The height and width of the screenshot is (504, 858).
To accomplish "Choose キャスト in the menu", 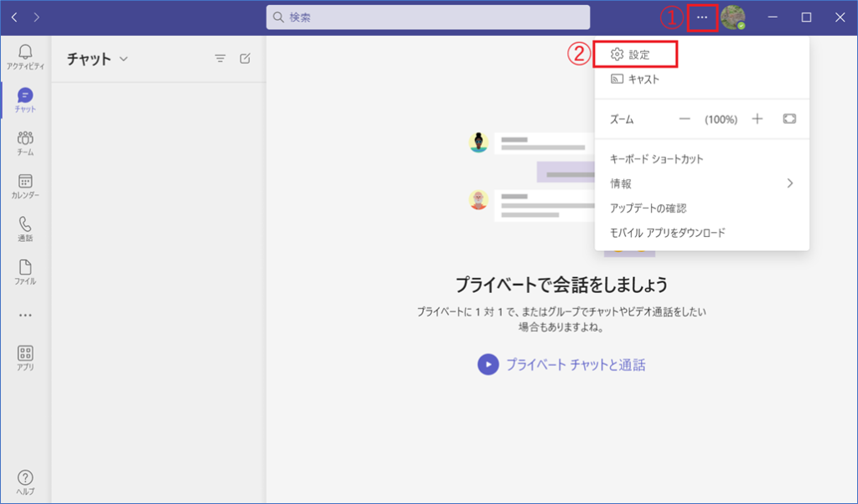I will pyautogui.click(x=643, y=80).
